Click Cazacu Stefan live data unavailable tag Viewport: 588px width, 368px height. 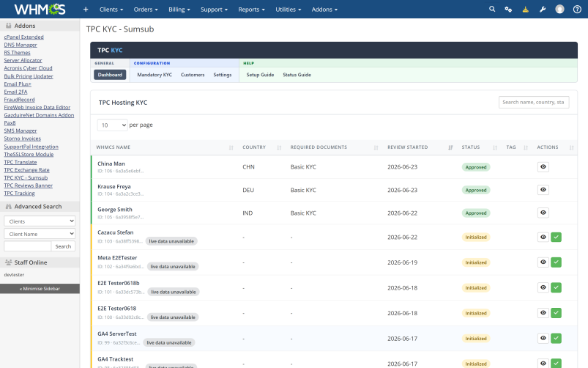[x=171, y=241]
